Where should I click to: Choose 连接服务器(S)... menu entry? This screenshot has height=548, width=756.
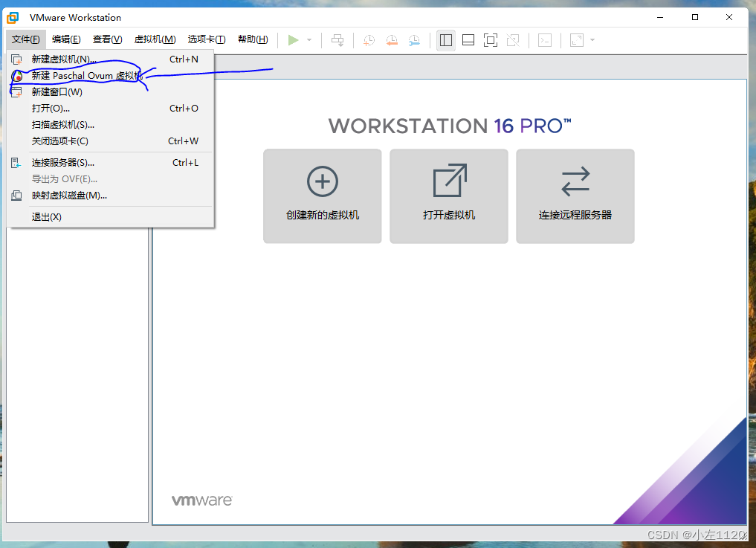(111, 163)
